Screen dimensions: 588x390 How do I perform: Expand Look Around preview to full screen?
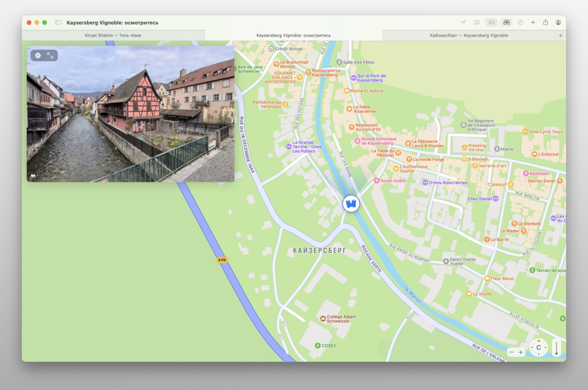[x=50, y=55]
